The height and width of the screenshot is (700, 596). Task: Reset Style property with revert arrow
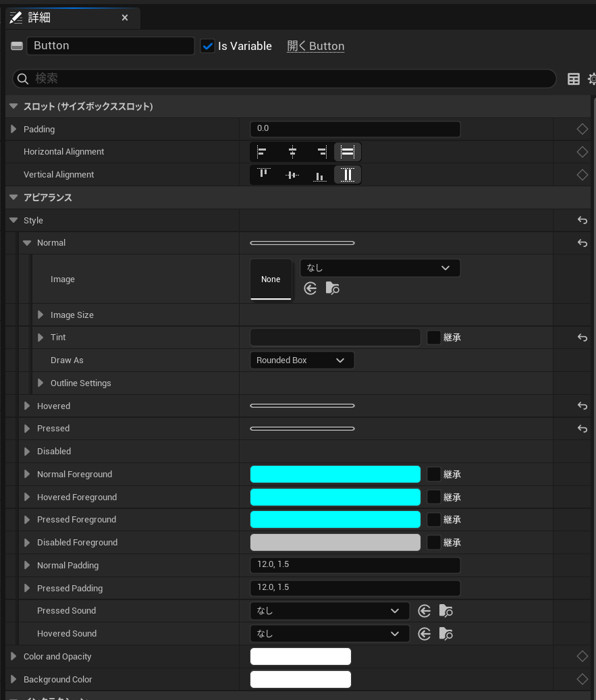(x=582, y=219)
